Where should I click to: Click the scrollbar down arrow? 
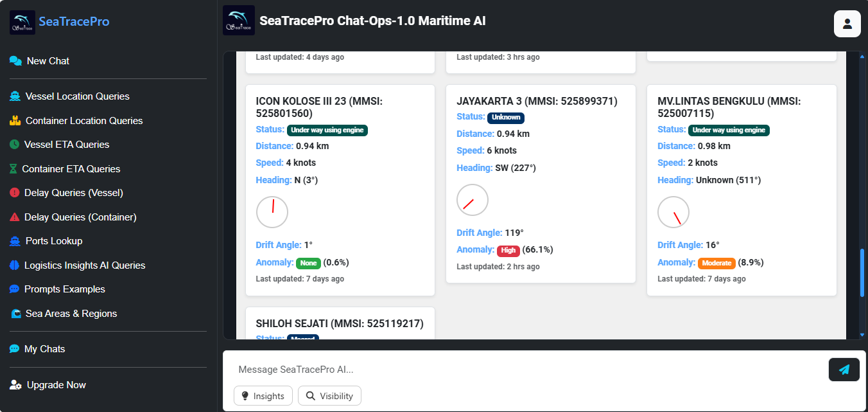(862, 335)
